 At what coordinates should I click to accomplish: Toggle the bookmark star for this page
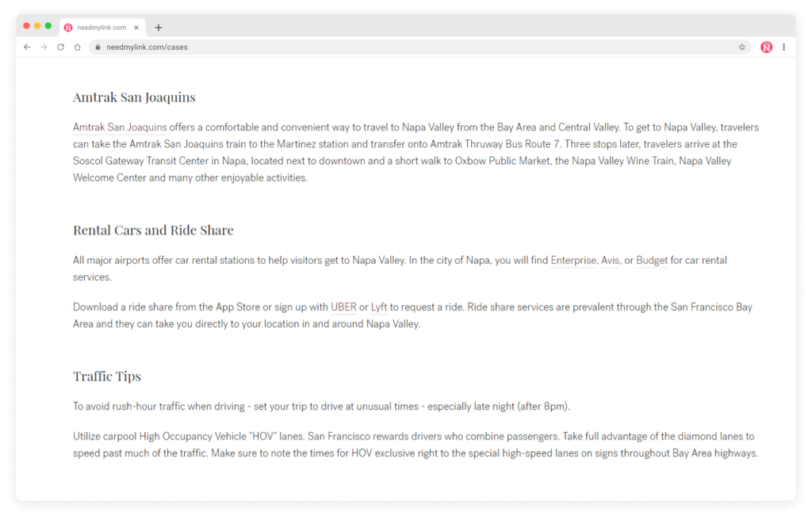(x=742, y=47)
